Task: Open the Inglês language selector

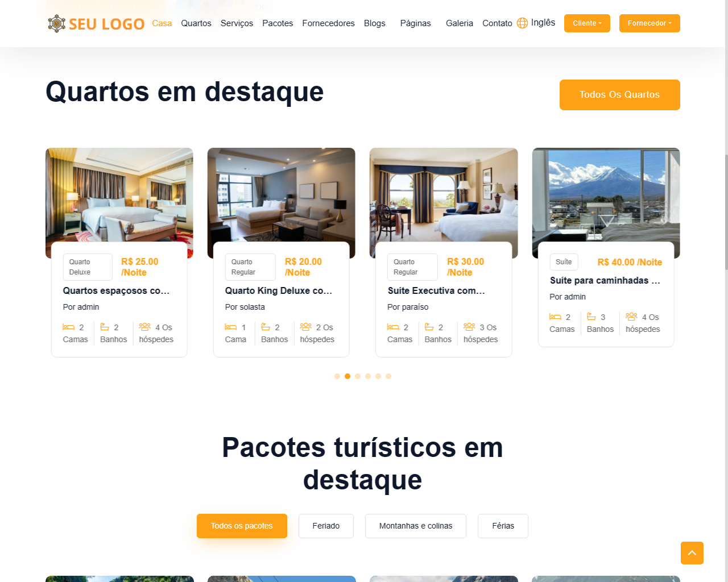Action: (536, 23)
